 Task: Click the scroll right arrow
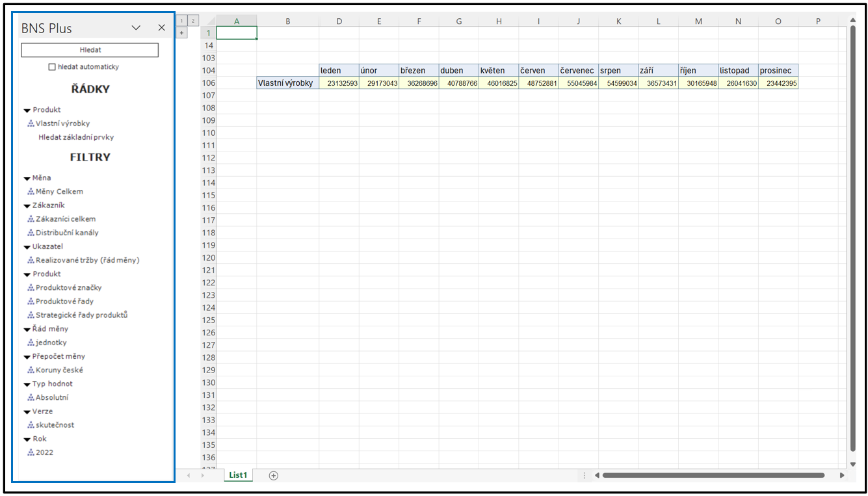pos(842,475)
